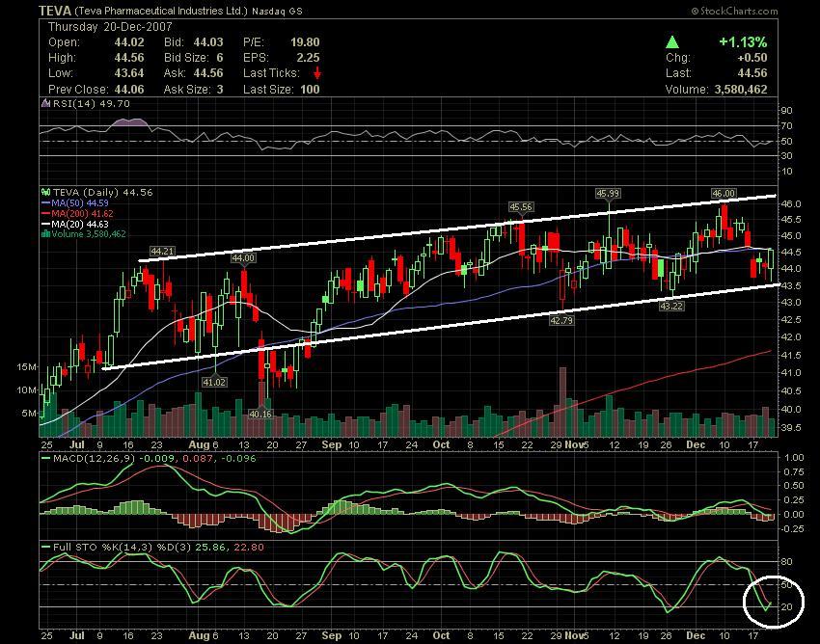Click the red down-arrow Last Ticks indicator

click(317, 73)
